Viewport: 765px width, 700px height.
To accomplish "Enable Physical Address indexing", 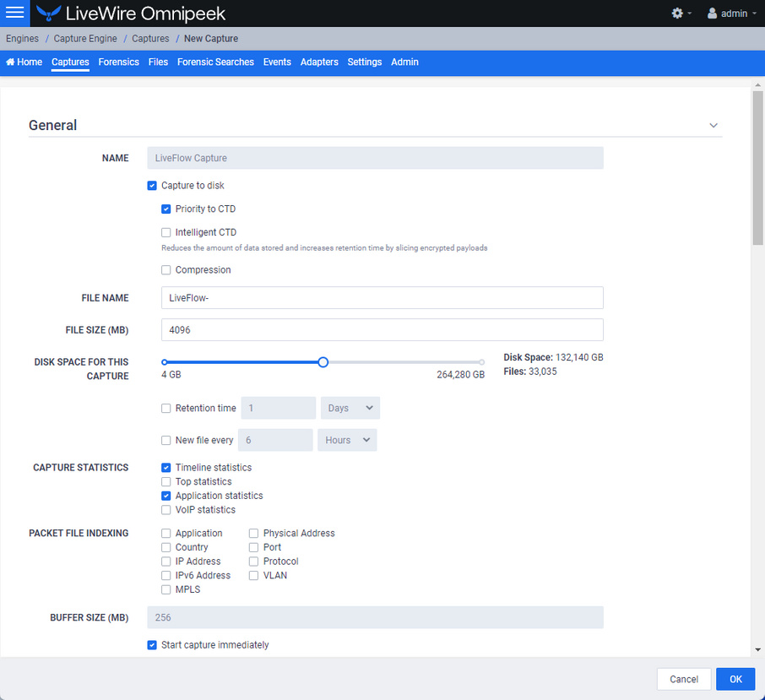I will (253, 533).
